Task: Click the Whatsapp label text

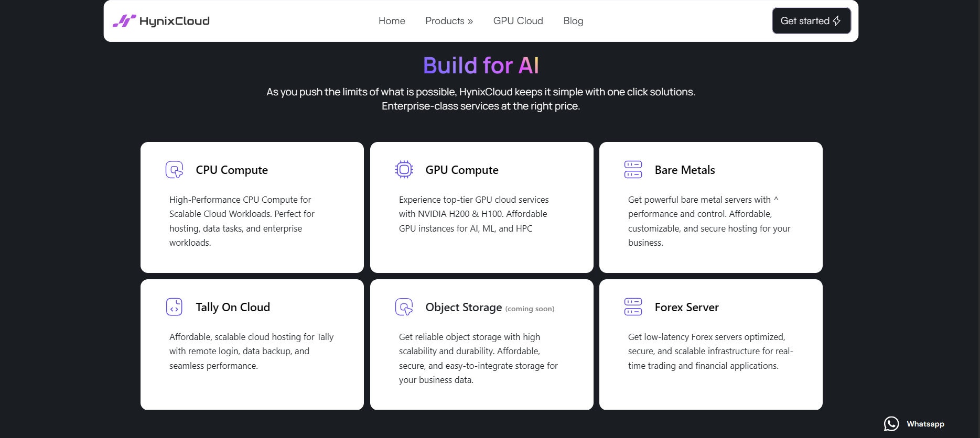Action: (x=925, y=424)
